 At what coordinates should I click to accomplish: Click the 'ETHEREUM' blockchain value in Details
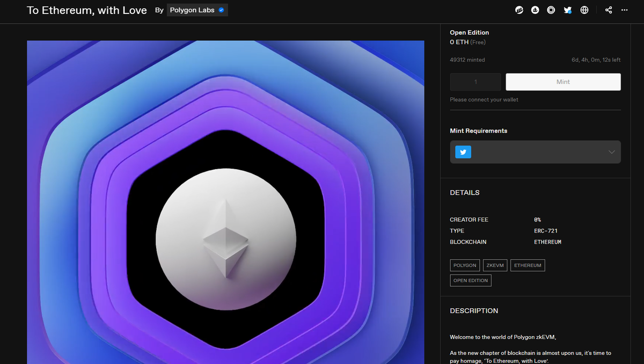[x=547, y=242]
